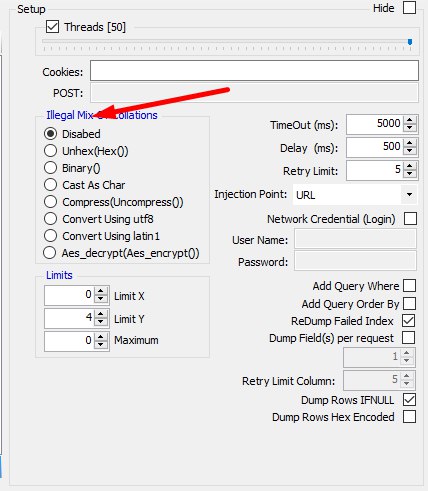The width and height of the screenshot is (428, 491).
Task: Decrease the Delay value with down arrow
Action: [410, 151]
